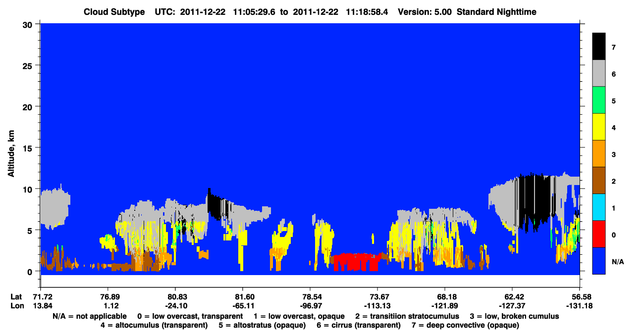Click longitude value -131.18
Image resolution: width=644 pixels, height=330 pixels.
click(580, 306)
